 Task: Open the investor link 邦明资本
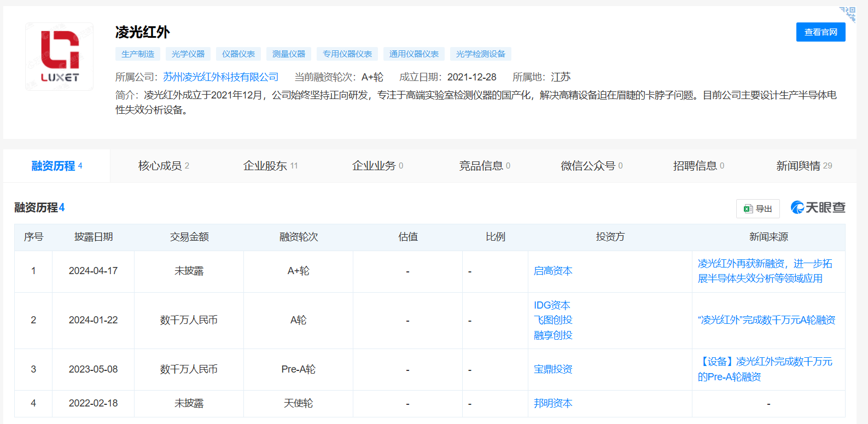(x=553, y=403)
